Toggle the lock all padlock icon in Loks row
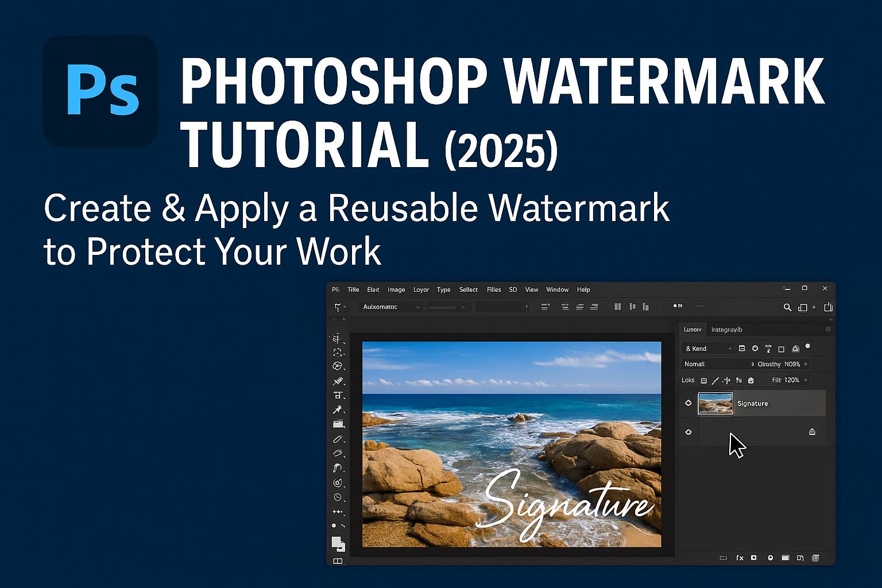Image resolution: width=882 pixels, height=588 pixels. [751, 380]
